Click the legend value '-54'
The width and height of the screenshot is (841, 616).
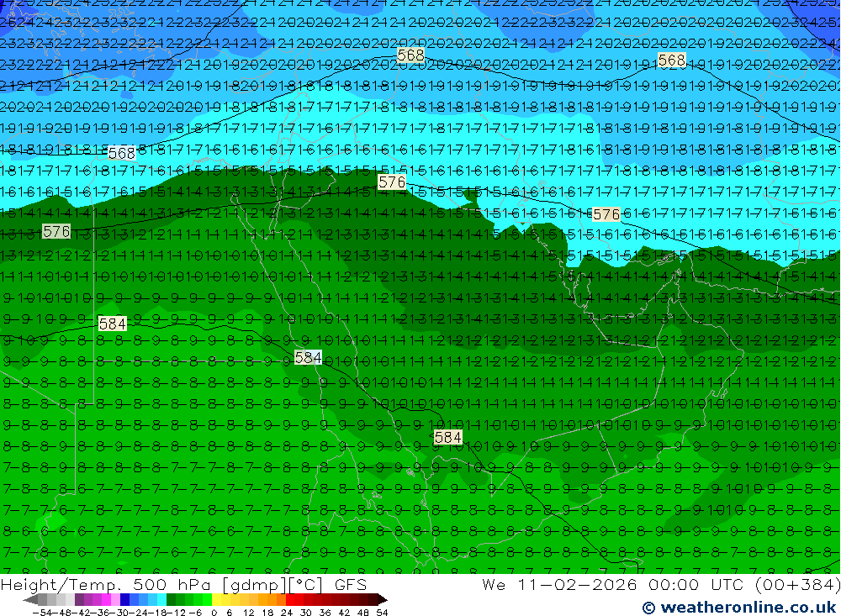point(44,613)
